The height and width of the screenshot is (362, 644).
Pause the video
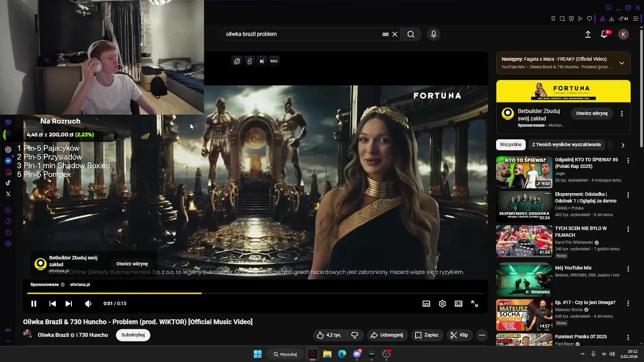click(34, 304)
